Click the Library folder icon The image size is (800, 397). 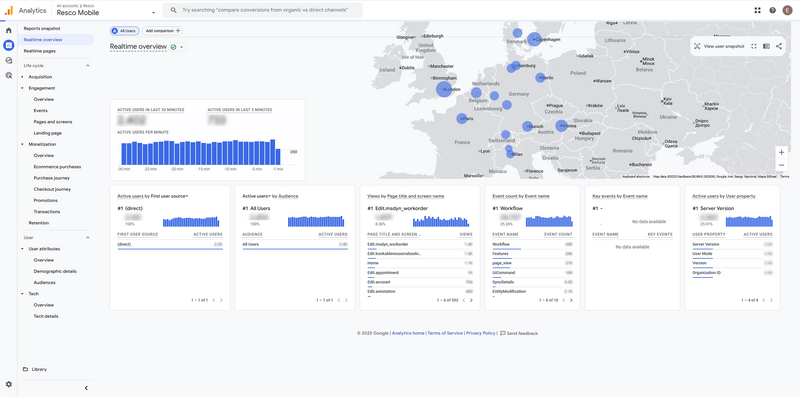[26, 369]
